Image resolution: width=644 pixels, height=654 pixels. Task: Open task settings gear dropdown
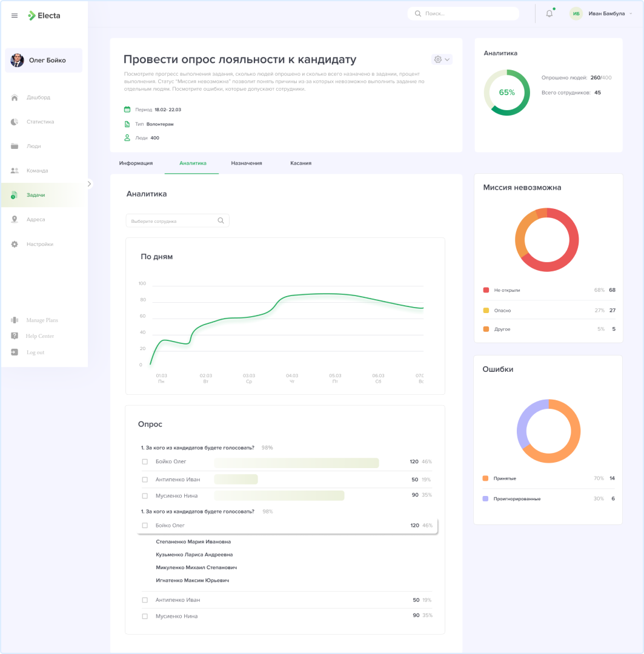(442, 59)
